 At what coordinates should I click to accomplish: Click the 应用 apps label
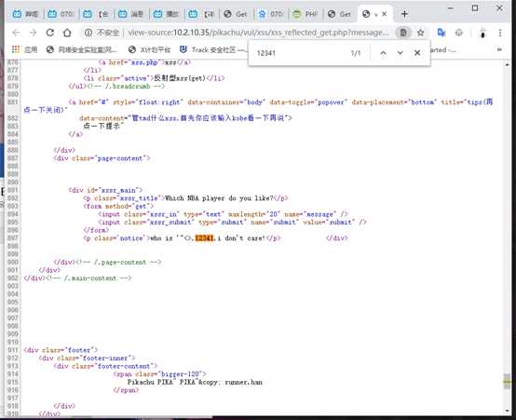coord(31,49)
